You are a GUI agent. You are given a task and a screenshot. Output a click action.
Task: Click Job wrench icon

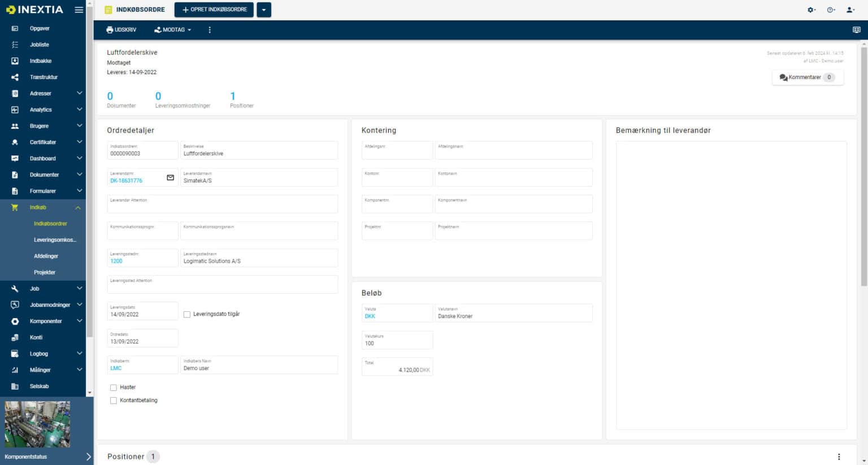click(x=15, y=289)
